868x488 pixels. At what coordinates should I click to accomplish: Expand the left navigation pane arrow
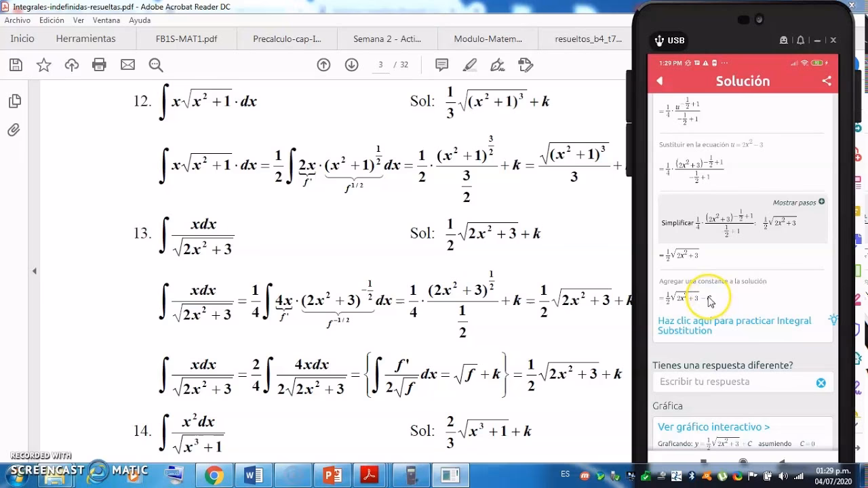35,271
